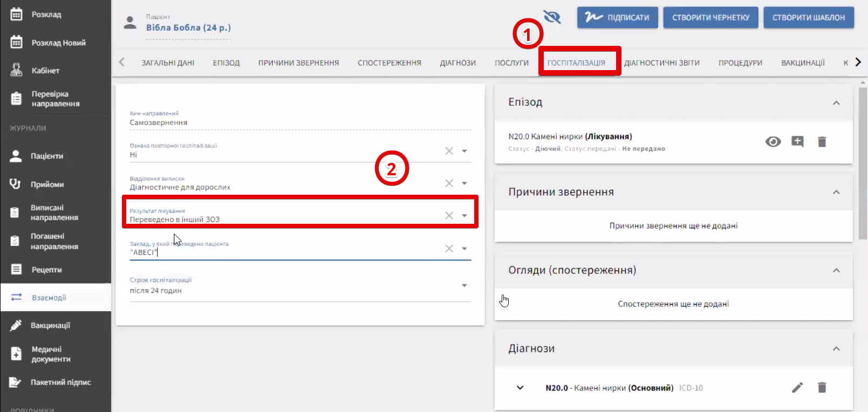Open the Строк госпіталізації dropdown
Screen dimensions: 868x412
pos(464,285)
